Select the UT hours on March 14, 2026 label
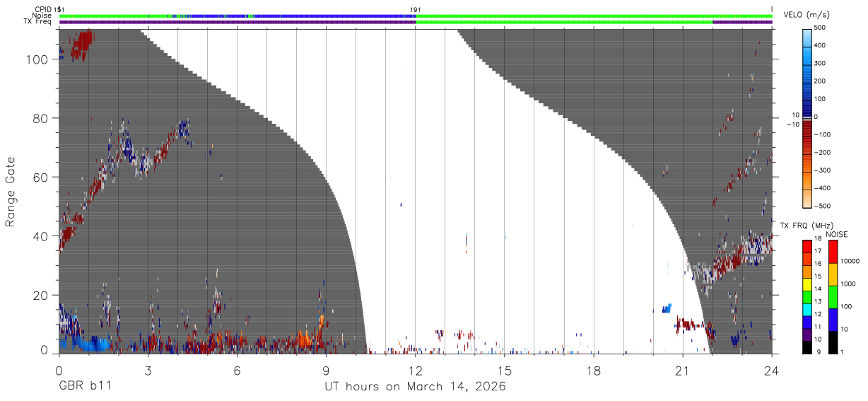868x401 pixels. point(415,387)
